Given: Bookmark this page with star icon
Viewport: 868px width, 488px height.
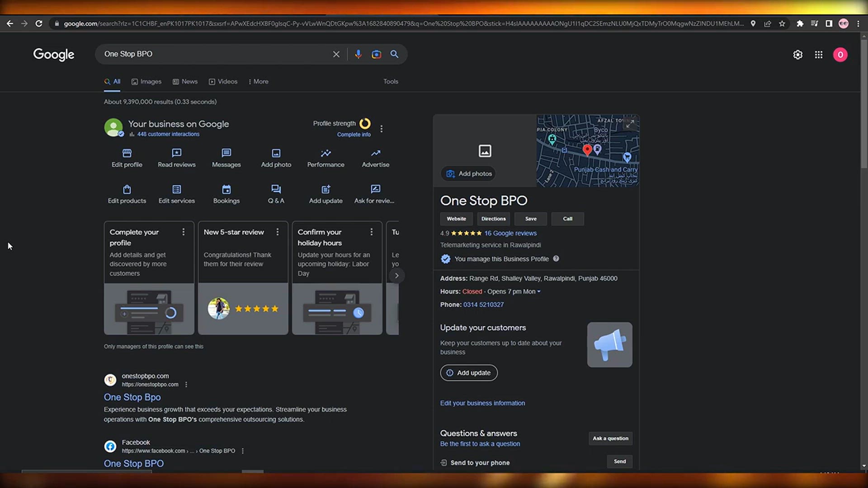Looking at the screenshot, I should click(782, 23).
